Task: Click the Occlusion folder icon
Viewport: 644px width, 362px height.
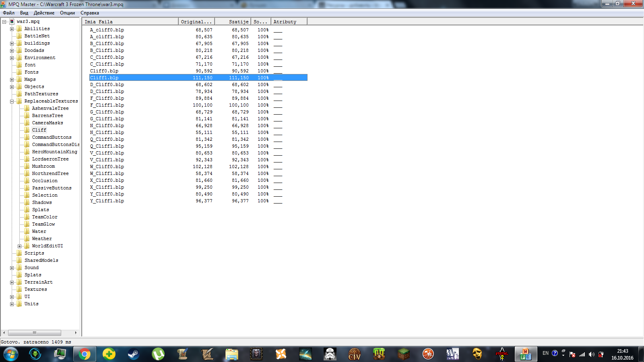Action: [x=27, y=181]
